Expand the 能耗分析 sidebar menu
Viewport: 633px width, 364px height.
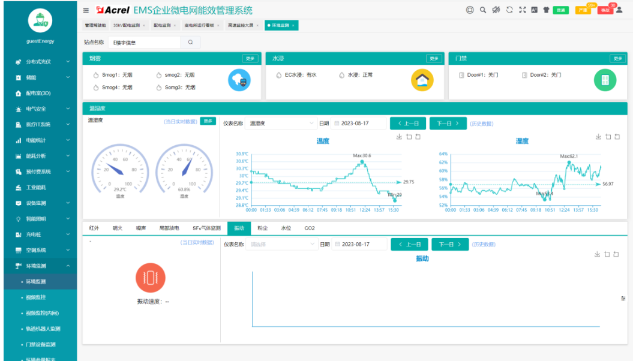click(x=40, y=156)
